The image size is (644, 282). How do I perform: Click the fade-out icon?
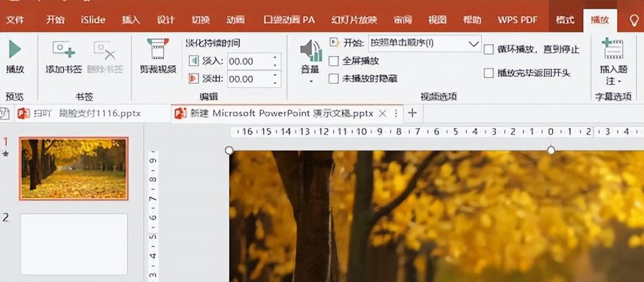coord(193,79)
